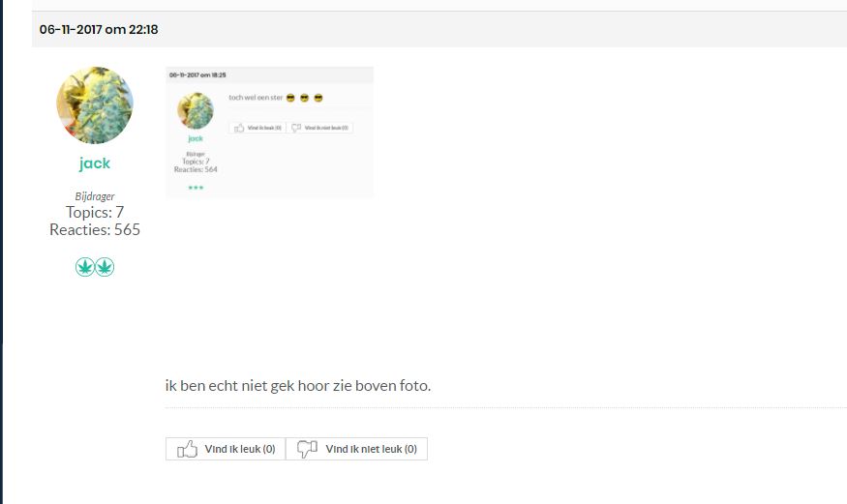Open the embedded screenshot image in the post
The image size is (847, 504).
coord(269,133)
